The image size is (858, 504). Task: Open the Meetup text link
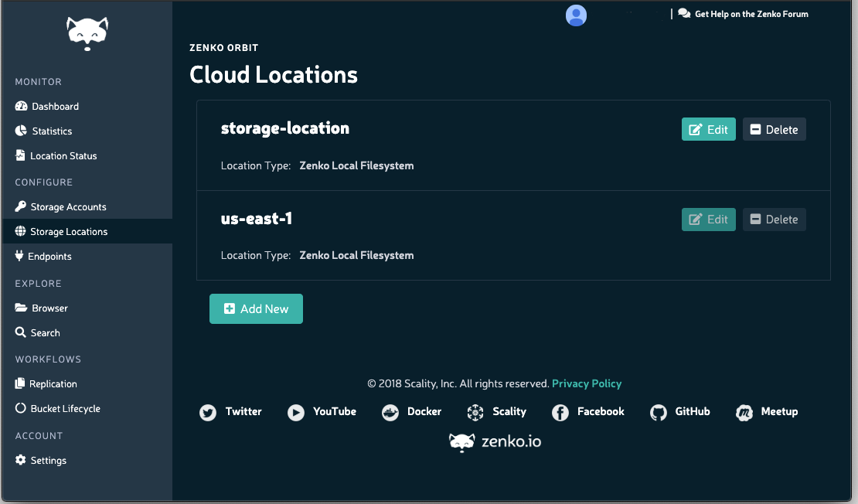(x=779, y=411)
